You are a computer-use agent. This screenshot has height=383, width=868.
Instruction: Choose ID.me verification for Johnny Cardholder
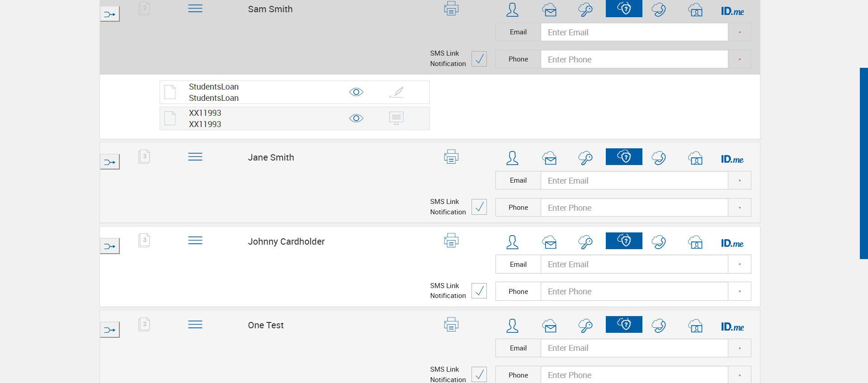pos(732,243)
